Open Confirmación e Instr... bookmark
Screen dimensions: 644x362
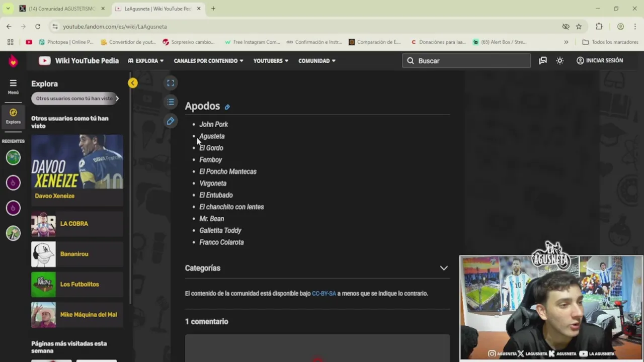314,42
